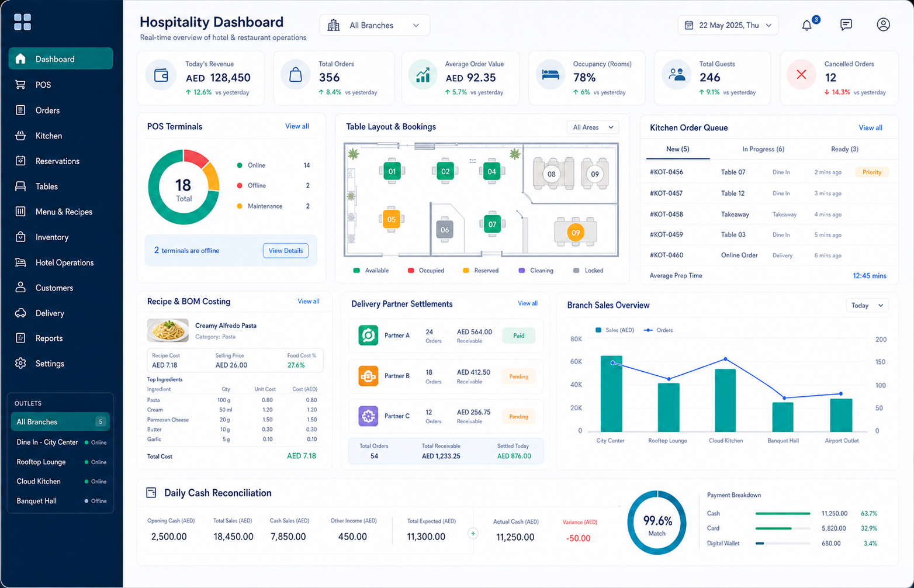Click the Partner C purple logo icon
The width and height of the screenshot is (914, 588).
pos(368,416)
